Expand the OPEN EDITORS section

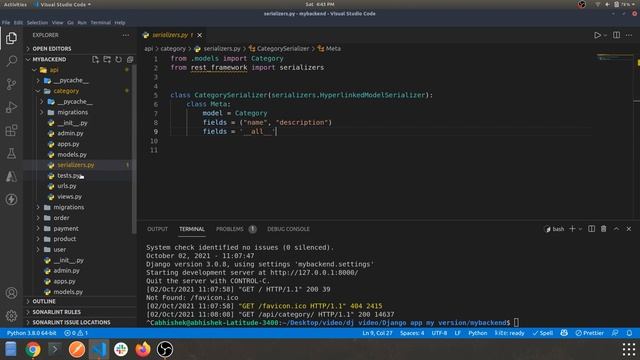(x=51, y=49)
